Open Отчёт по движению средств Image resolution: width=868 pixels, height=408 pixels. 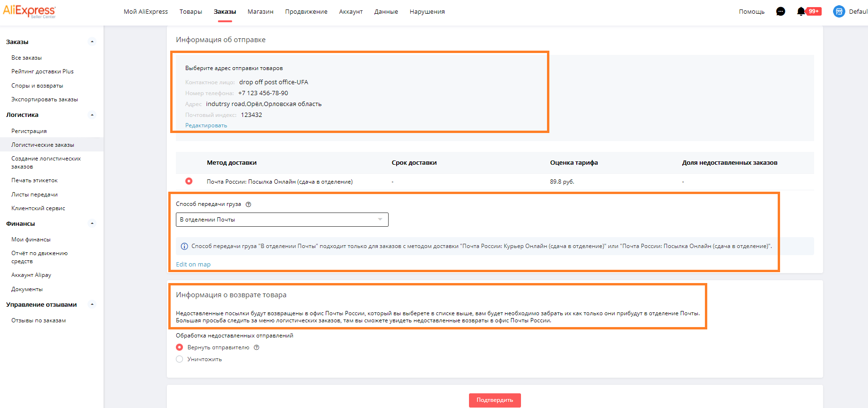[39, 257]
